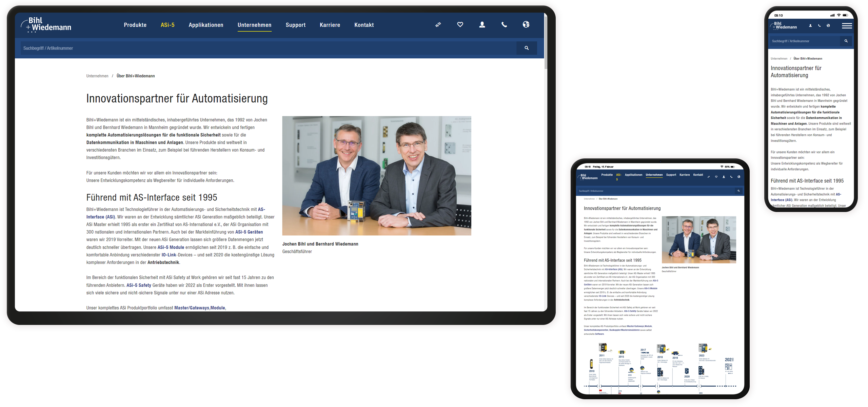Viewport: 868px width, 407px height.
Task: Open the Produkte dropdown menu
Action: (x=135, y=25)
